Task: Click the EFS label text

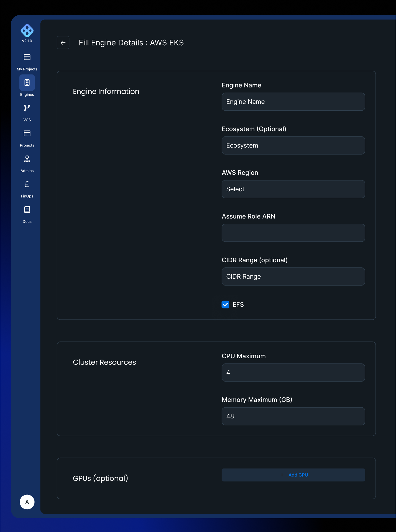Action: pos(238,305)
